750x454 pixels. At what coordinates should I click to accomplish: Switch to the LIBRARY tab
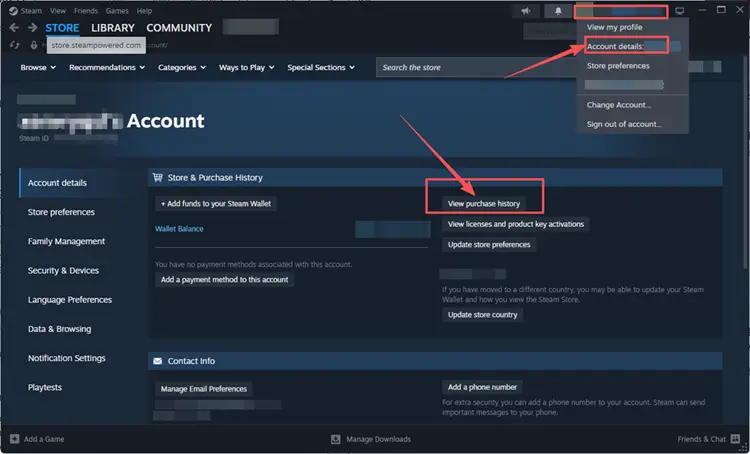pos(113,28)
